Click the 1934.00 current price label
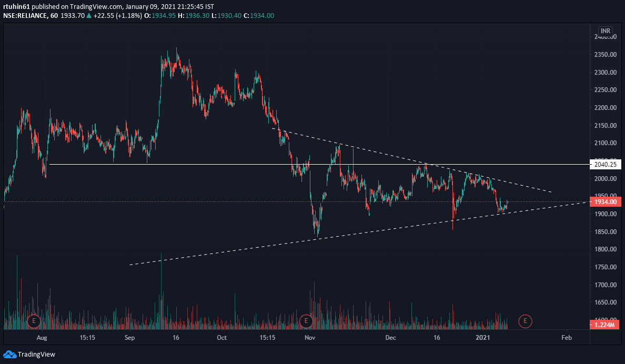Image resolution: width=625 pixels, height=364 pixels. pyautogui.click(x=605, y=202)
